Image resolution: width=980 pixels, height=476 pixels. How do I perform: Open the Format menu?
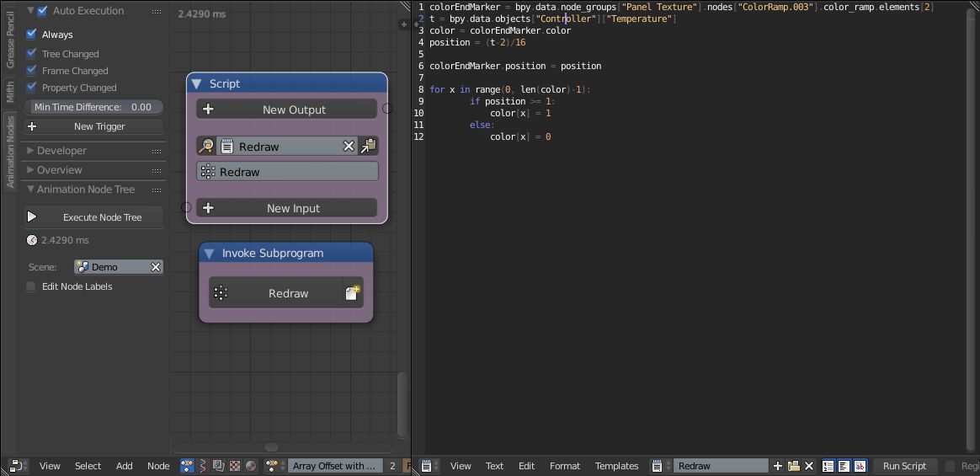[x=565, y=465]
